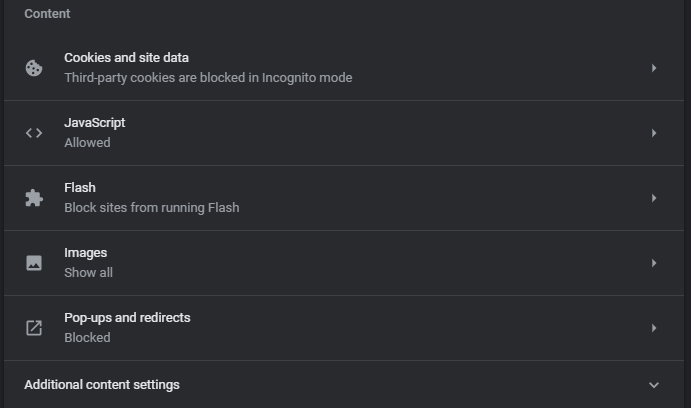Click the JavaScript code brackets icon
691x408 pixels.
coord(34,133)
